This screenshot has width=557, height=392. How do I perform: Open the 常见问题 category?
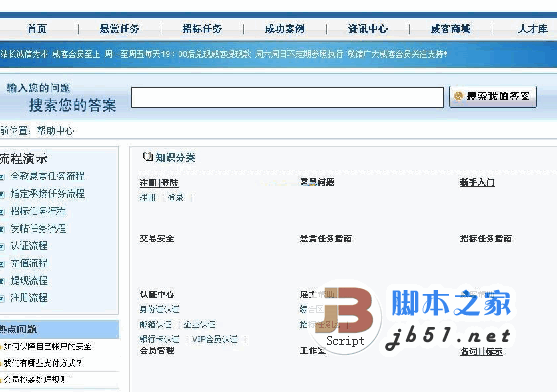pyautogui.click(x=317, y=182)
